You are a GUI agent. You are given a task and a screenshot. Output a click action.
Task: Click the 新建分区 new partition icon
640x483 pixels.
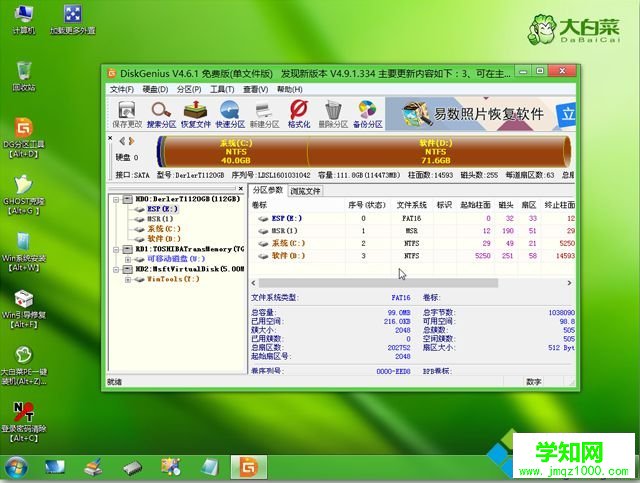click(x=264, y=114)
